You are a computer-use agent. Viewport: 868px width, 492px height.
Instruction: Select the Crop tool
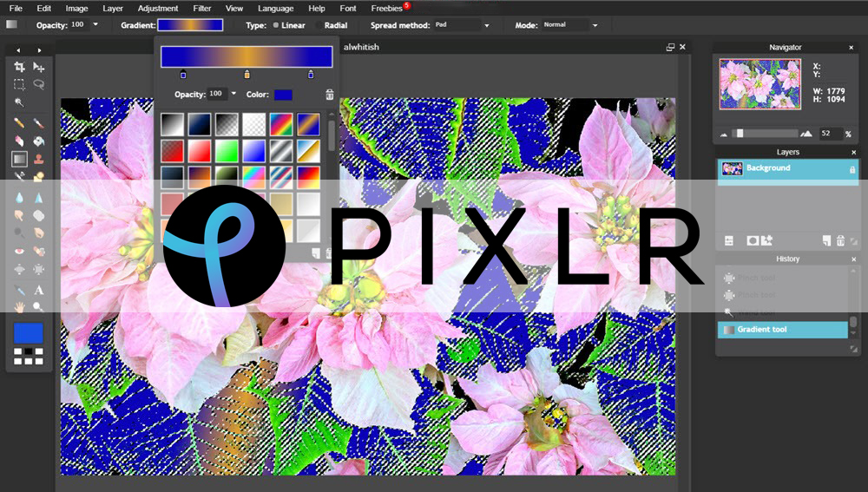coord(19,67)
